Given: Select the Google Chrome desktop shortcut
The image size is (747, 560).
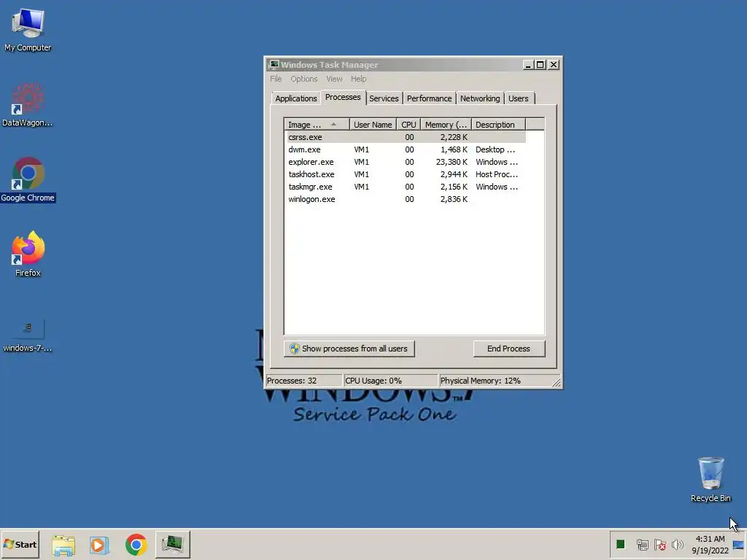Looking at the screenshot, I should point(28,179).
